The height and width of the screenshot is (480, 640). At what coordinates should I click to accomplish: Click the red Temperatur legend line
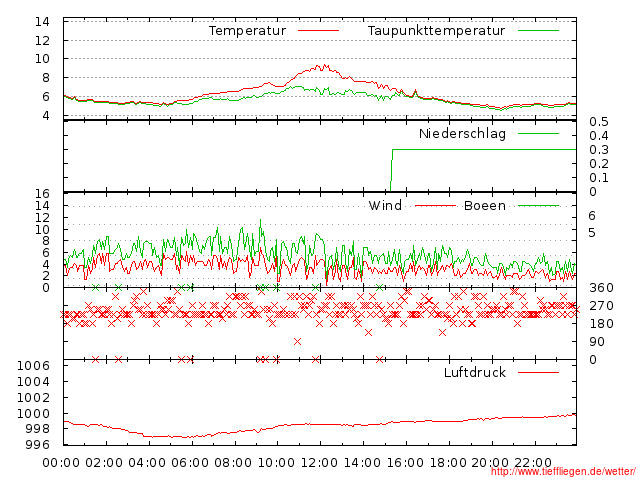pos(318,31)
